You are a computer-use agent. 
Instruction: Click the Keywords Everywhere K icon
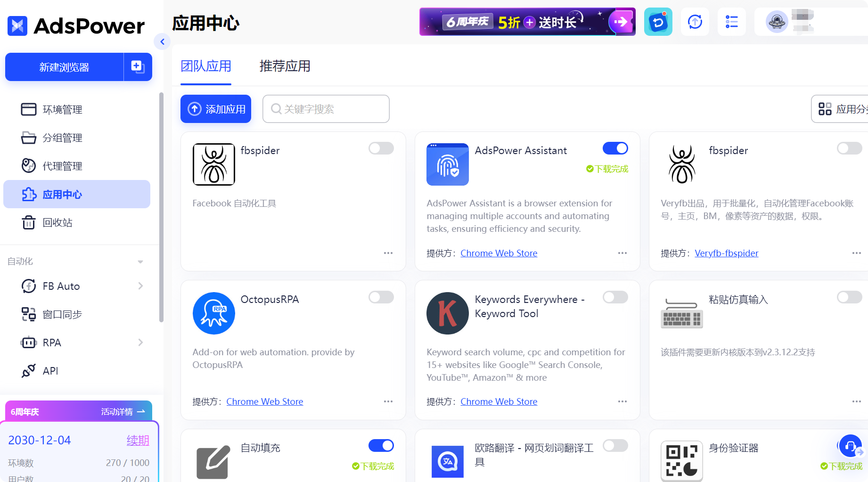coord(448,313)
